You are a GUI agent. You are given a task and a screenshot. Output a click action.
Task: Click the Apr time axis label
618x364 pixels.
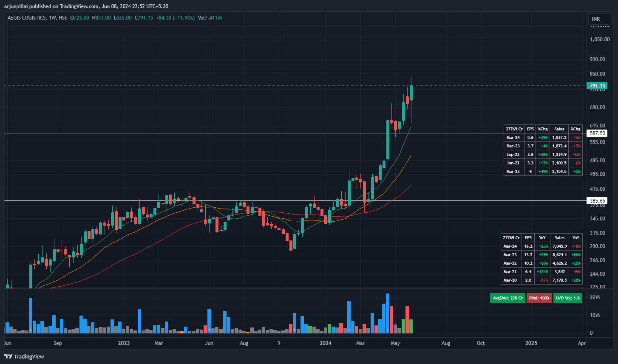(x=582, y=343)
